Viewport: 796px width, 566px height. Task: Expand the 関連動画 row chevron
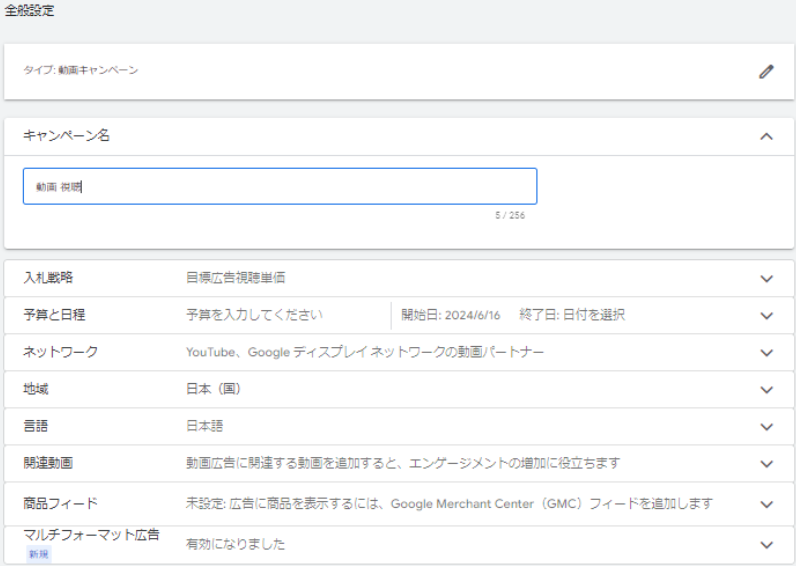767,463
